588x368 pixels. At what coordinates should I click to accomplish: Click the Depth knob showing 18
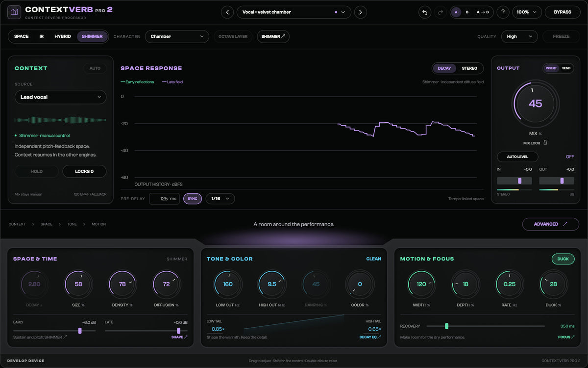point(465,284)
